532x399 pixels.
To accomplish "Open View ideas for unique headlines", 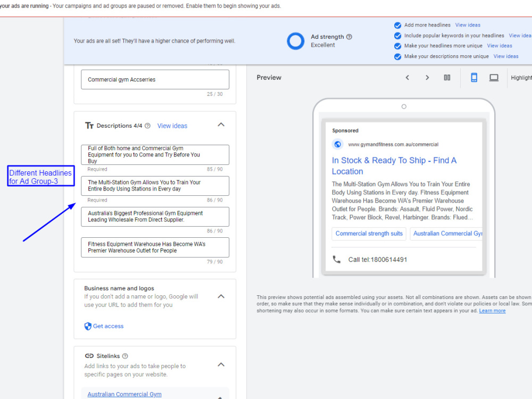I will pyautogui.click(x=500, y=46).
